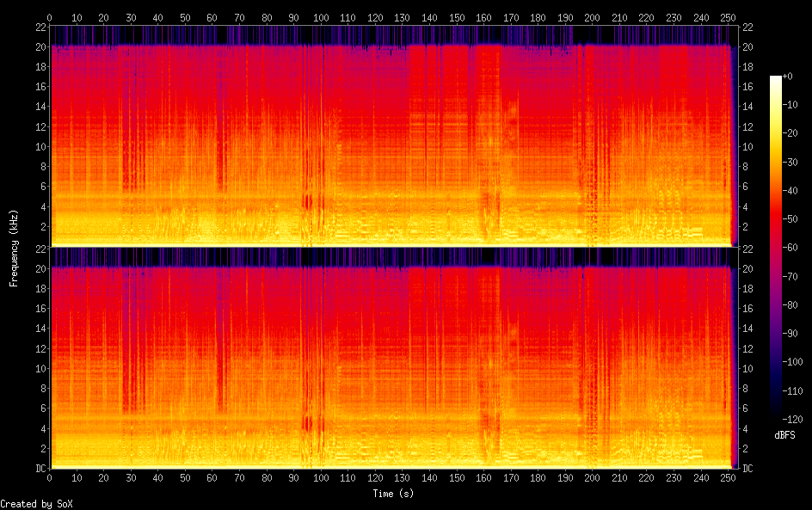Image resolution: width=812 pixels, height=510 pixels.
Task: Click the 'Time (s)' axis label
Action: click(395, 494)
